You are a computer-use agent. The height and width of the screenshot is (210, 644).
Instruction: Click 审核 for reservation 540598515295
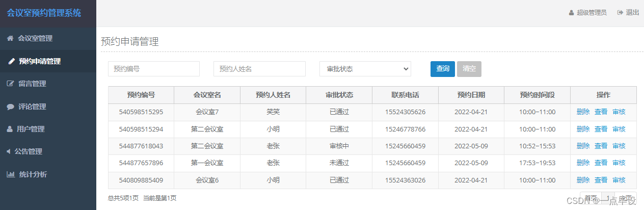click(x=619, y=112)
